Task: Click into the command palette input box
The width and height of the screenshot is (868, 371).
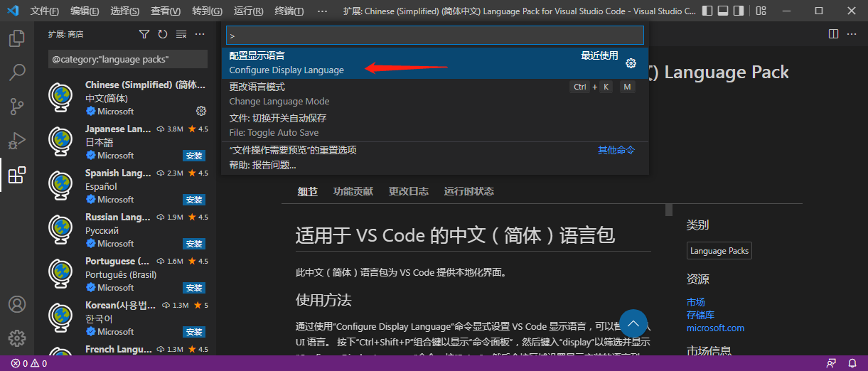Action: pyautogui.click(x=435, y=36)
